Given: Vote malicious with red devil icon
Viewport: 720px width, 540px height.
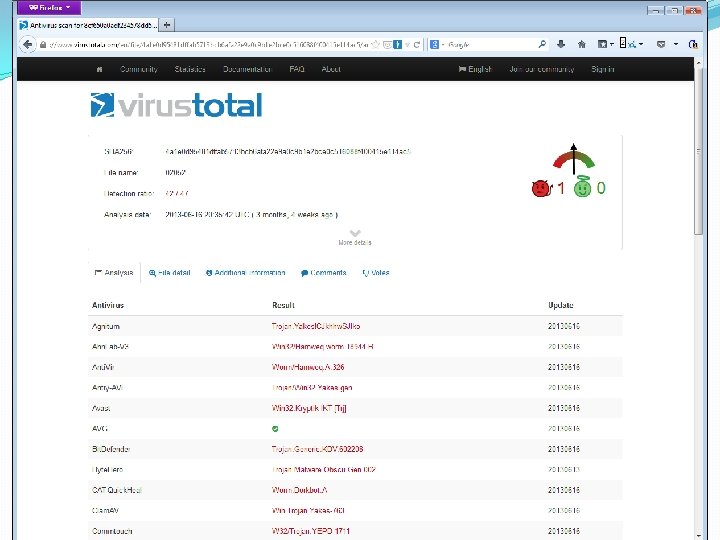Looking at the screenshot, I should coord(541,188).
